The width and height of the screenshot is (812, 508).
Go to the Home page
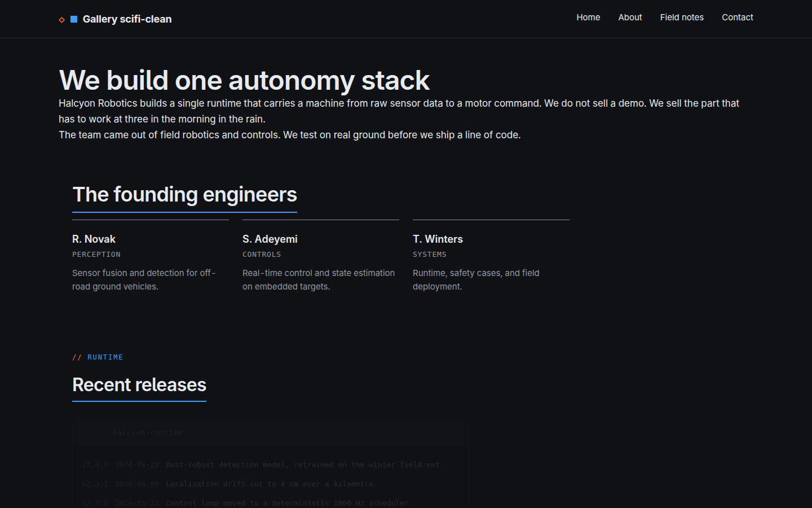(588, 17)
